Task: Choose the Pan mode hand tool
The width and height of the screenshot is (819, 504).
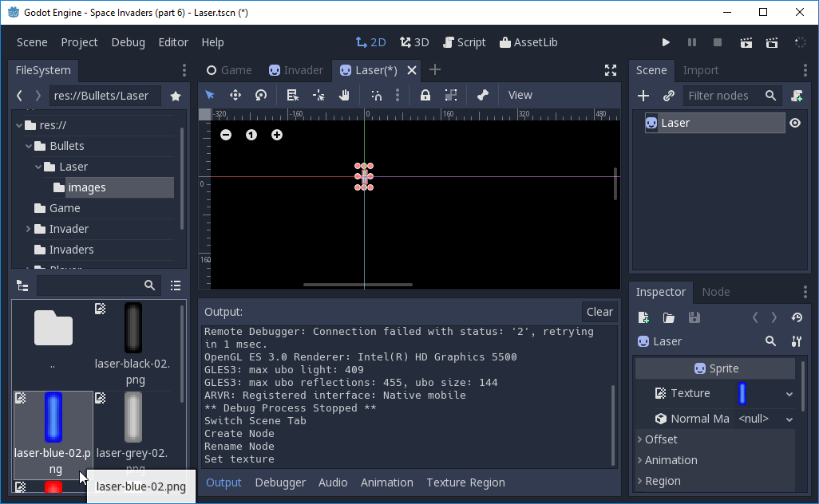Action: click(346, 95)
